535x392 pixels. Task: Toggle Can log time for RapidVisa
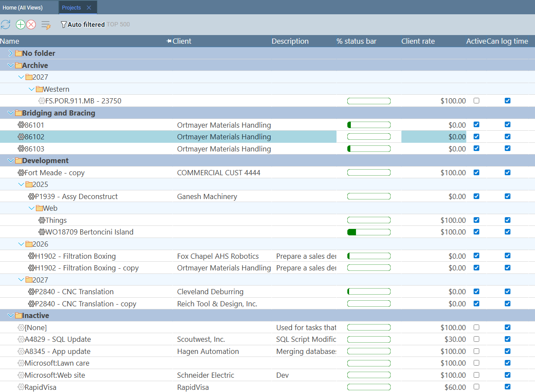click(x=507, y=386)
